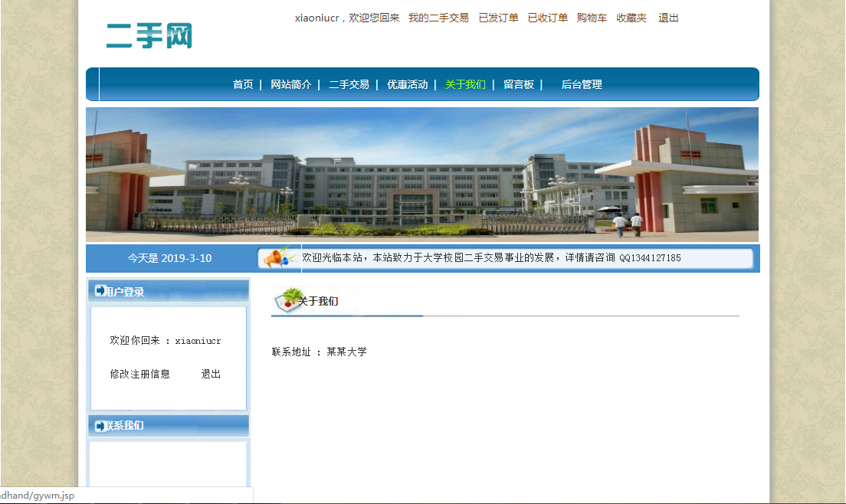Screen dimensions: 846x504
Task: Go to 首页 in the navigation bar
Action: click(x=243, y=84)
